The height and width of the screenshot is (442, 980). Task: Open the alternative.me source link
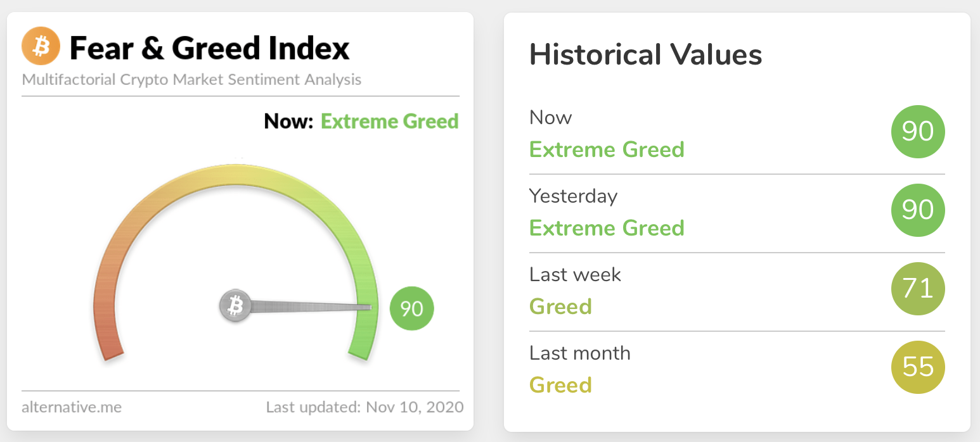tap(72, 407)
